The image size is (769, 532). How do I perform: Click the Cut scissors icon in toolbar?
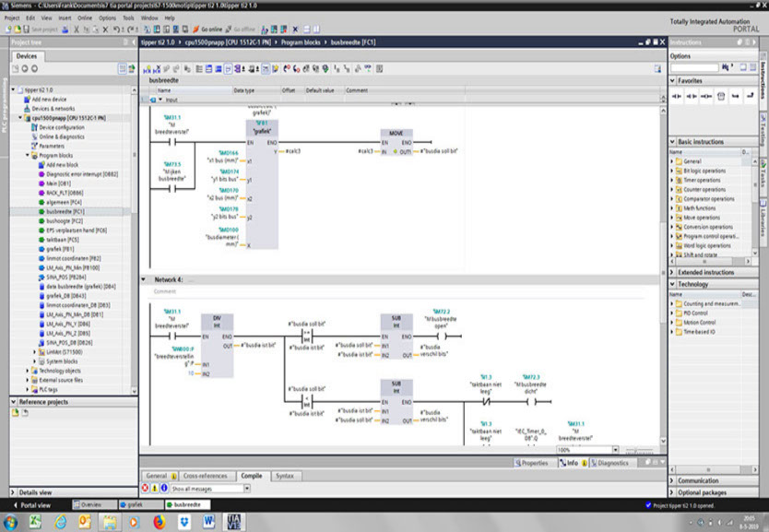(x=76, y=30)
